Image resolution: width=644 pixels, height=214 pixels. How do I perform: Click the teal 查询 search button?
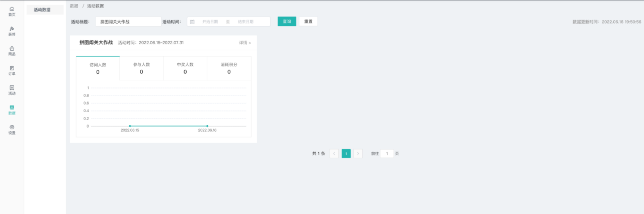point(287,22)
